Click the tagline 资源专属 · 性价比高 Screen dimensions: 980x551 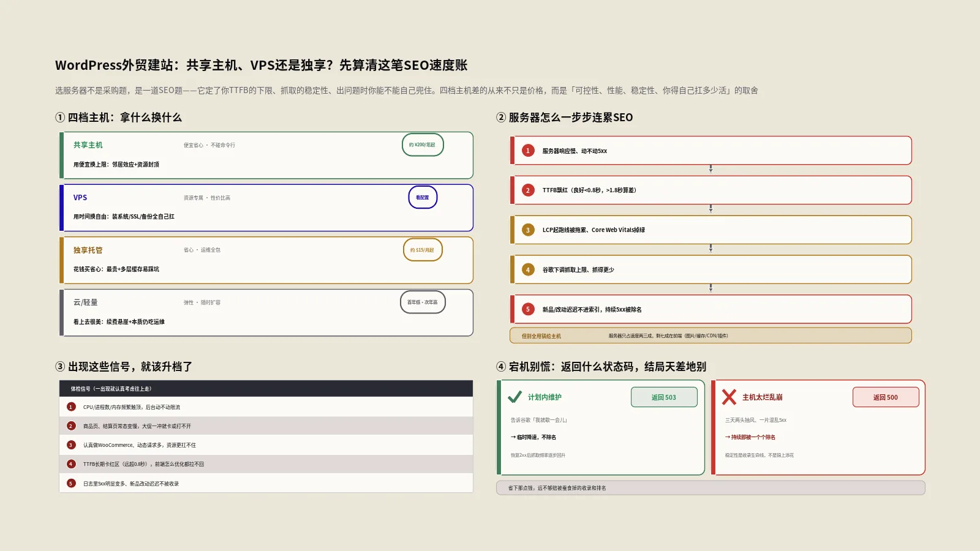207,198
